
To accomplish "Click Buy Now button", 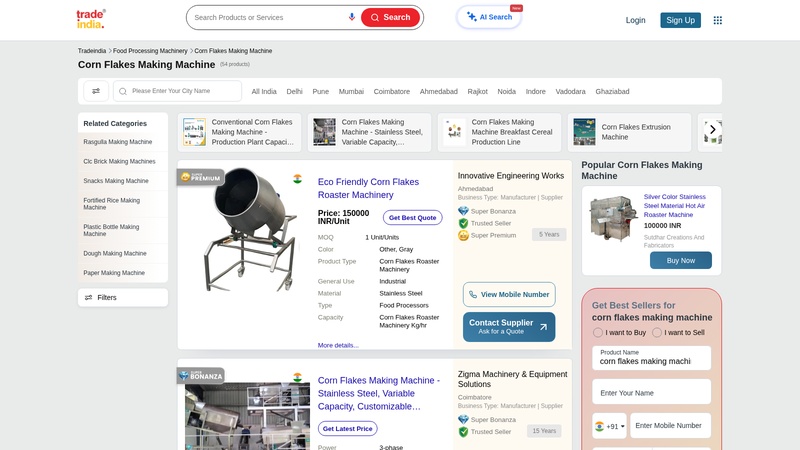I will tap(681, 260).
